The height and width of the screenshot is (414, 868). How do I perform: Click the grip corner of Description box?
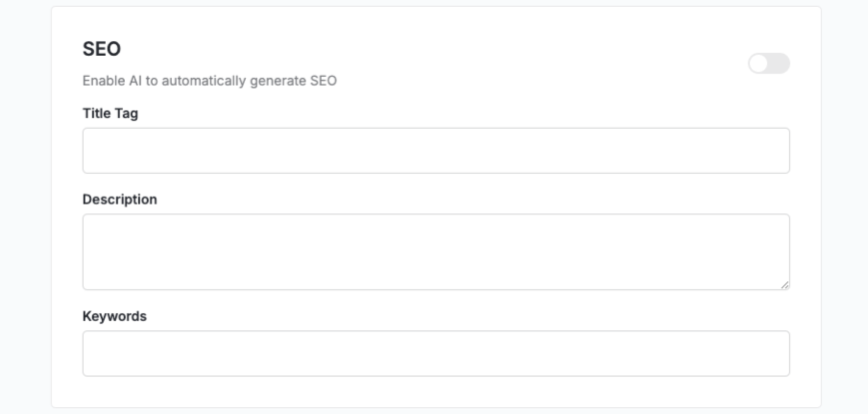coord(784,285)
